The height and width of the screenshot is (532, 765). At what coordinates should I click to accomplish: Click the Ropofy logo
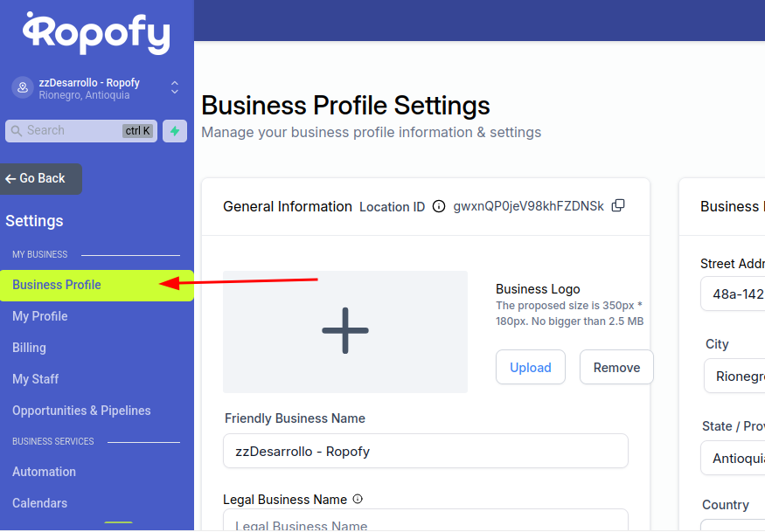96,33
